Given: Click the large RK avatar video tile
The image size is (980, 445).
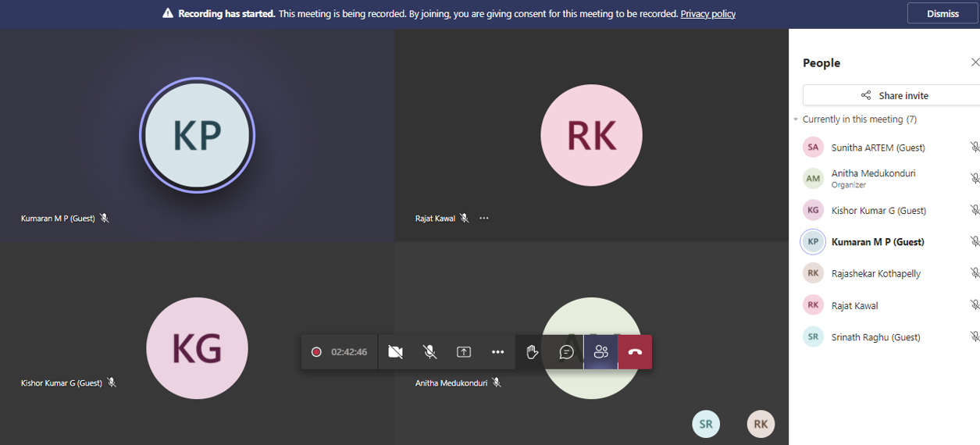Looking at the screenshot, I should tap(591, 135).
